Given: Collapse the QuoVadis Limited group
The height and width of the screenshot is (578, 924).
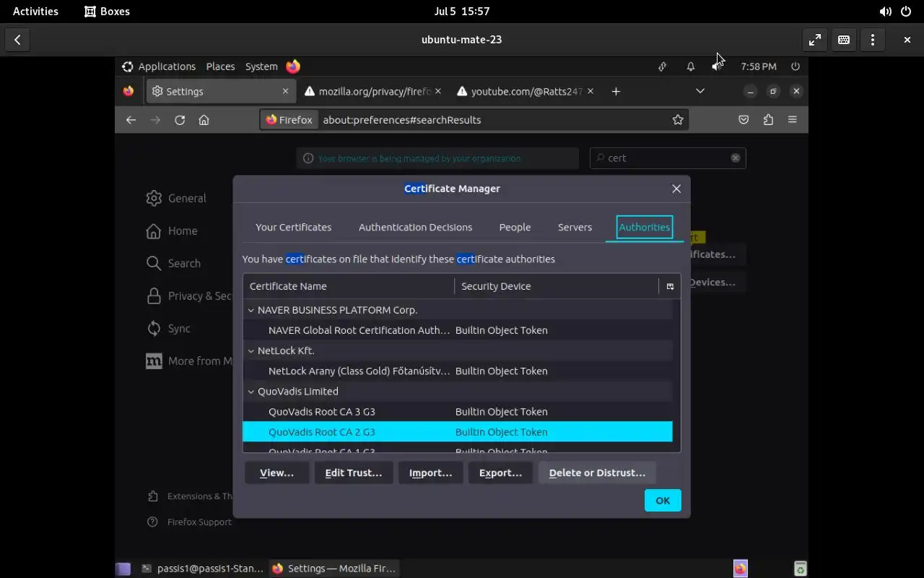Looking at the screenshot, I should click(x=251, y=392).
